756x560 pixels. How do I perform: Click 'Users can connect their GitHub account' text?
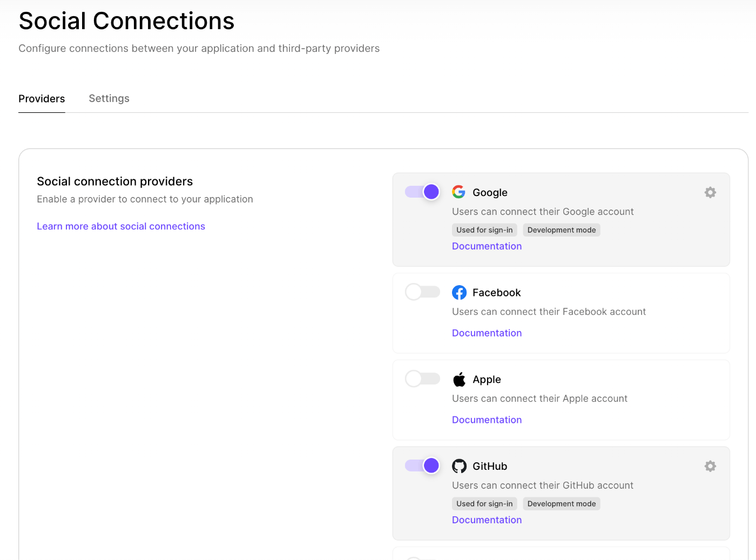pos(543,485)
